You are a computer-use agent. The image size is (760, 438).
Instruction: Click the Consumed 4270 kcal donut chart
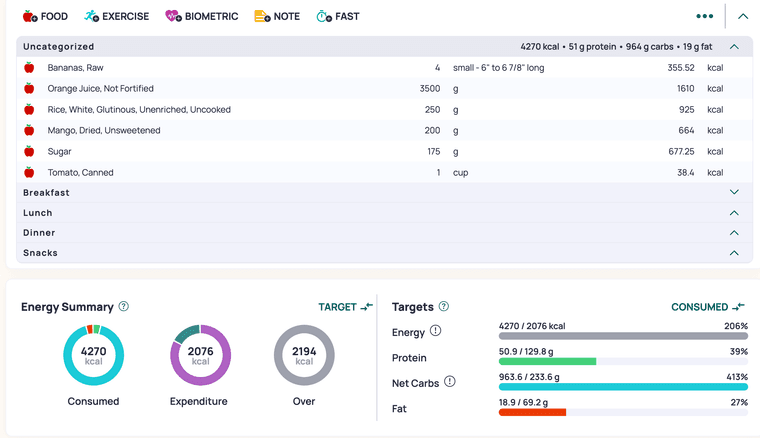click(93, 356)
